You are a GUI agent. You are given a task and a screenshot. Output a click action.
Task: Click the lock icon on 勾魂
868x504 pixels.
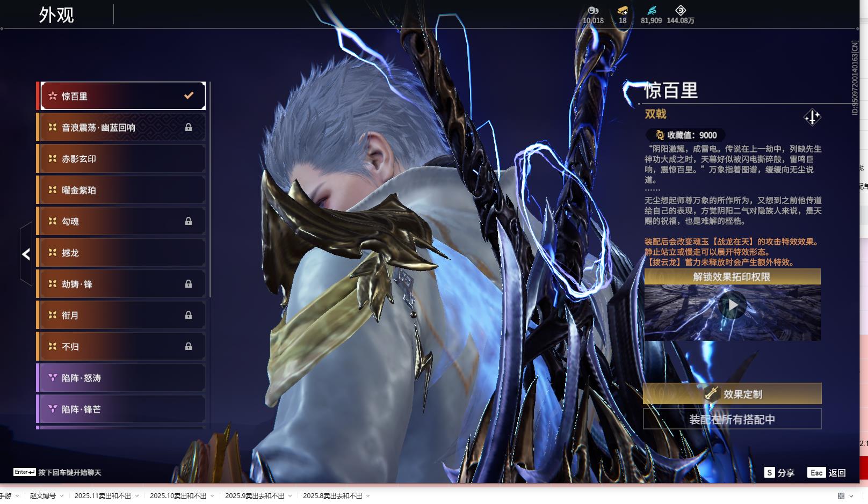[189, 221]
